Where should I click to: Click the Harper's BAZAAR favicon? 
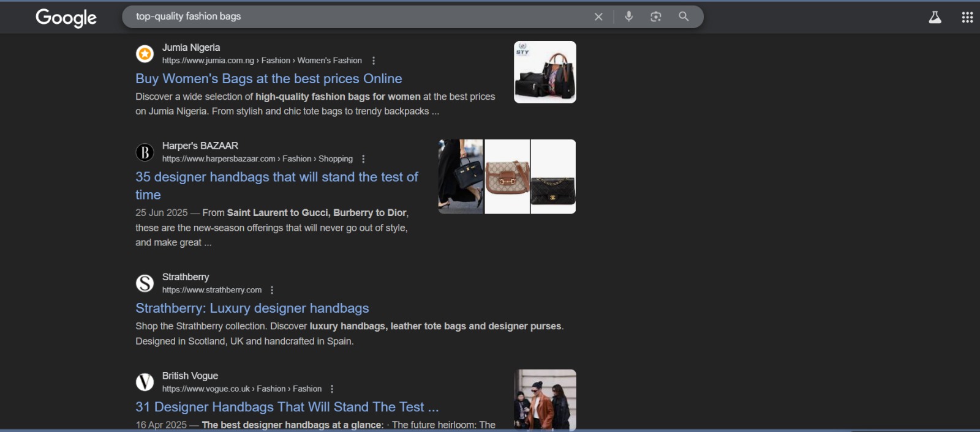[x=145, y=152]
